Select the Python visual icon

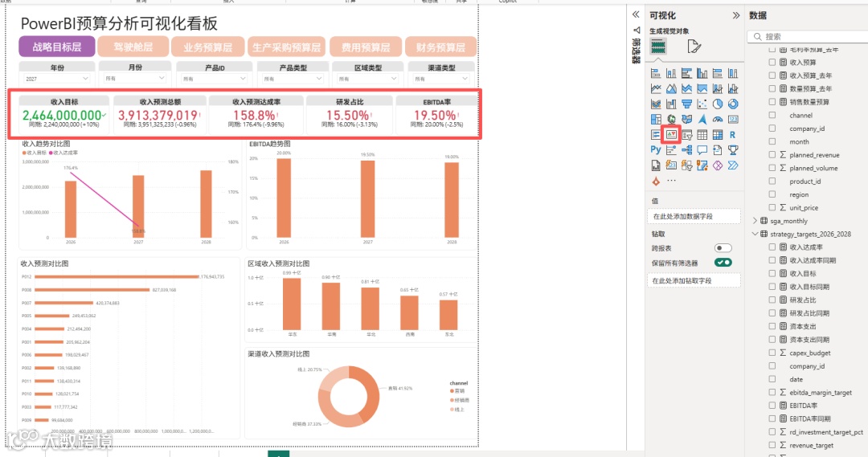pos(656,149)
